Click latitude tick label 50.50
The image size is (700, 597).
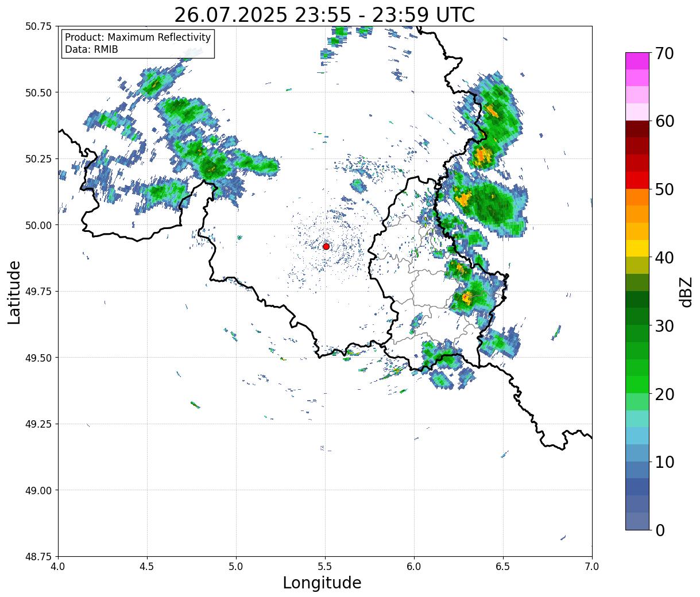(39, 92)
